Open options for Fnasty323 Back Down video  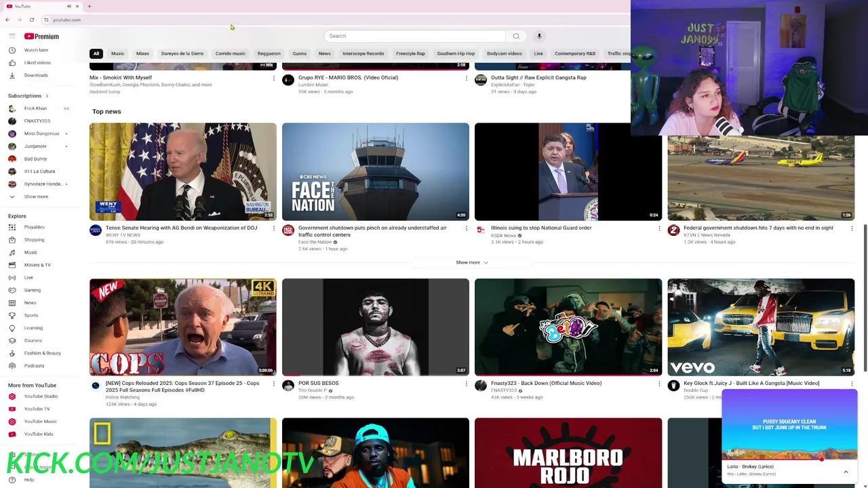[659, 384]
